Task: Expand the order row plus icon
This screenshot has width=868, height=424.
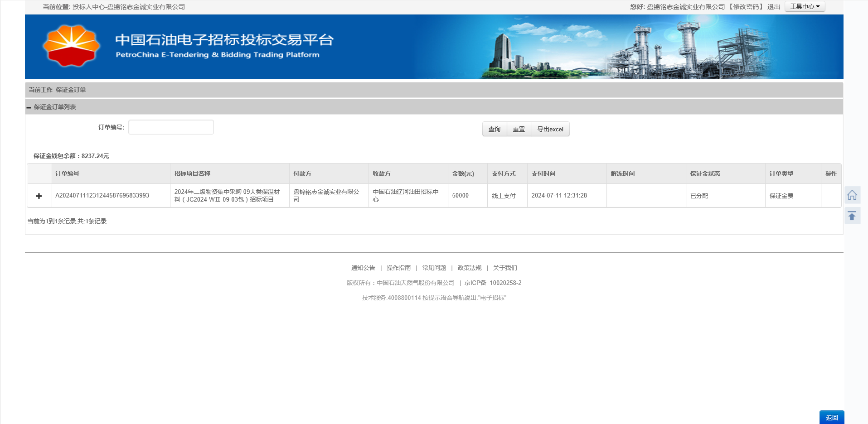Action: pos(39,196)
